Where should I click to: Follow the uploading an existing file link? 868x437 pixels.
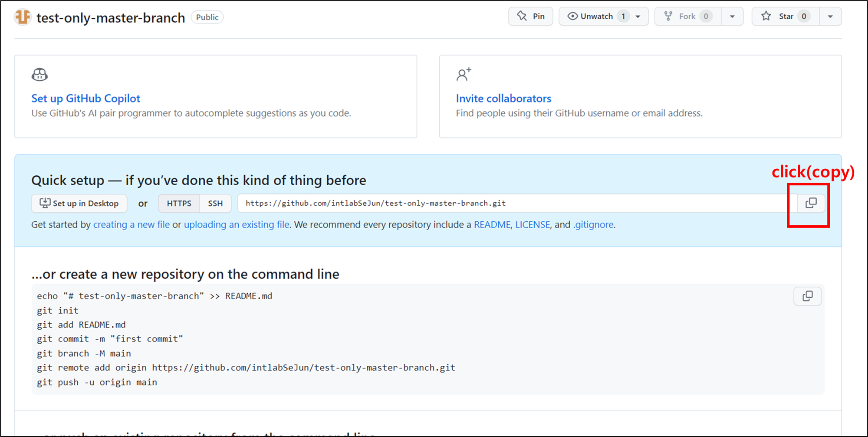tap(237, 225)
